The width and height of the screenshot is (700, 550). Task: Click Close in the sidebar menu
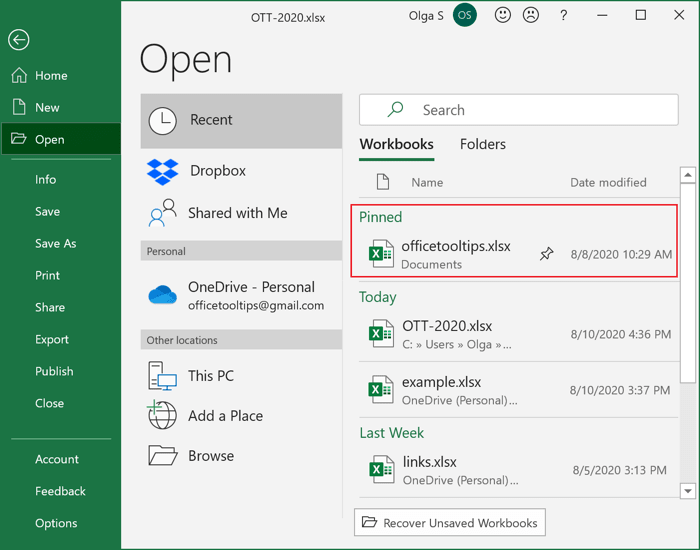pos(49,403)
